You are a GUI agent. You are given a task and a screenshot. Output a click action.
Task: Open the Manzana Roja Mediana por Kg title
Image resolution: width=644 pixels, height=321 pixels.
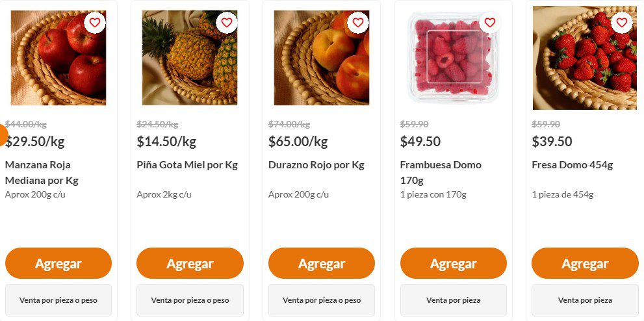42,172
